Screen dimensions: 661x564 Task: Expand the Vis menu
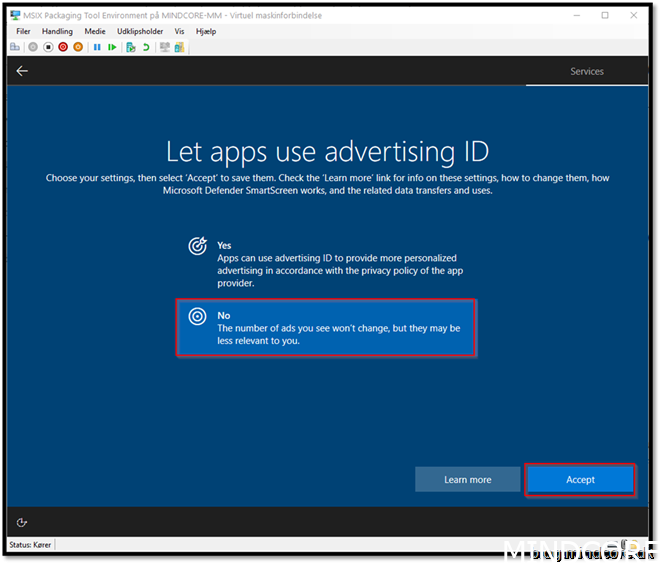click(179, 32)
